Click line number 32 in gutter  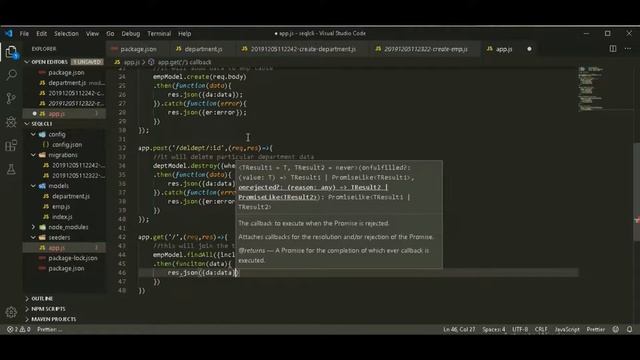pos(122,148)
